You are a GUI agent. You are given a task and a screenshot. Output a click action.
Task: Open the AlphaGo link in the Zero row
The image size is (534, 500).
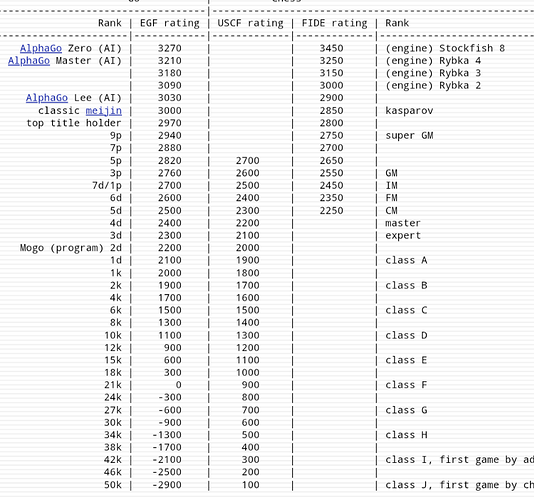click(x=41, y=48)
